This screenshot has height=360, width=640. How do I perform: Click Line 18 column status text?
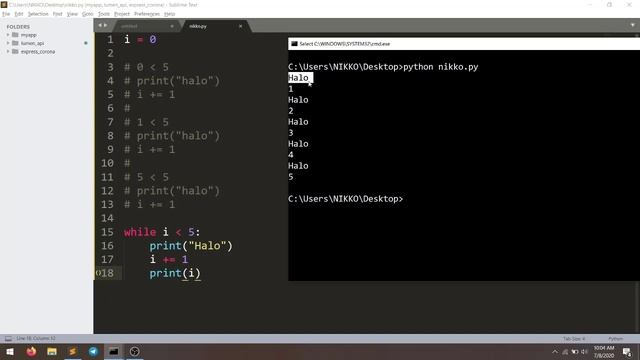point(36,338)
